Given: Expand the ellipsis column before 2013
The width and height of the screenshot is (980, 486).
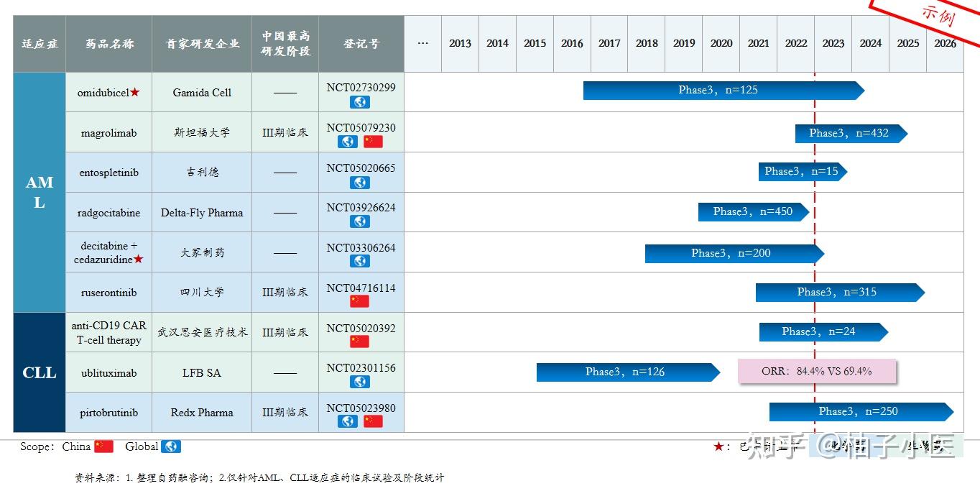Looking at the screenshot, I should [x=422, y=43].
